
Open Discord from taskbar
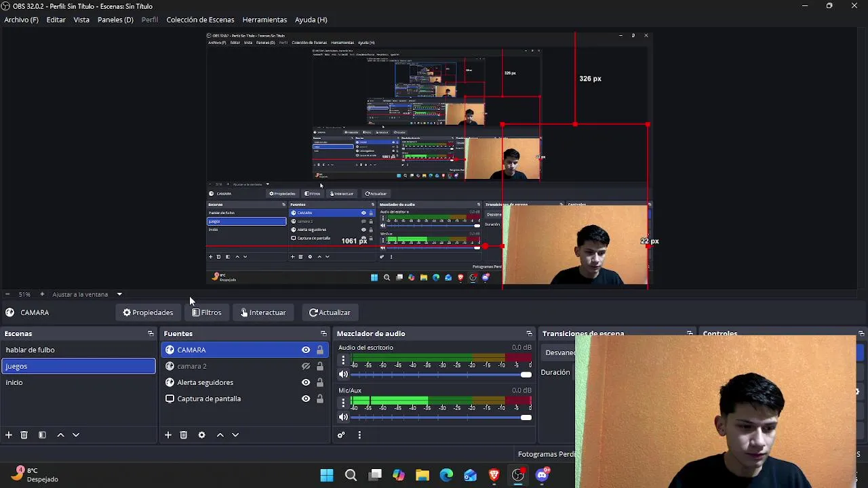click(x=542, y=475)
